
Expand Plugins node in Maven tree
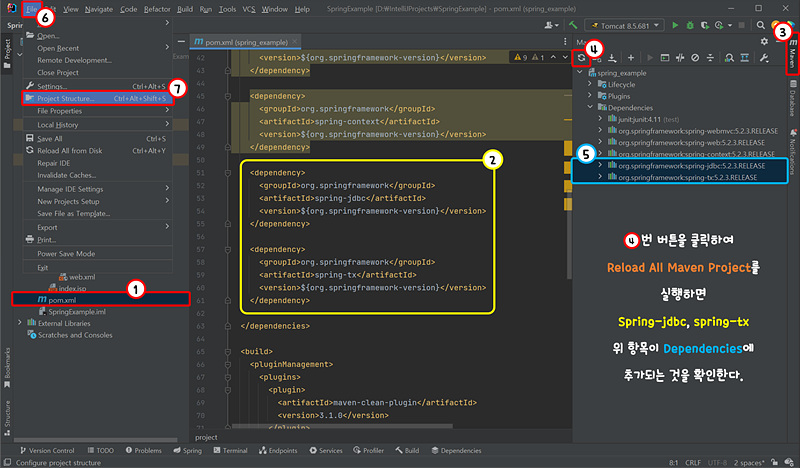pos(590,96)
